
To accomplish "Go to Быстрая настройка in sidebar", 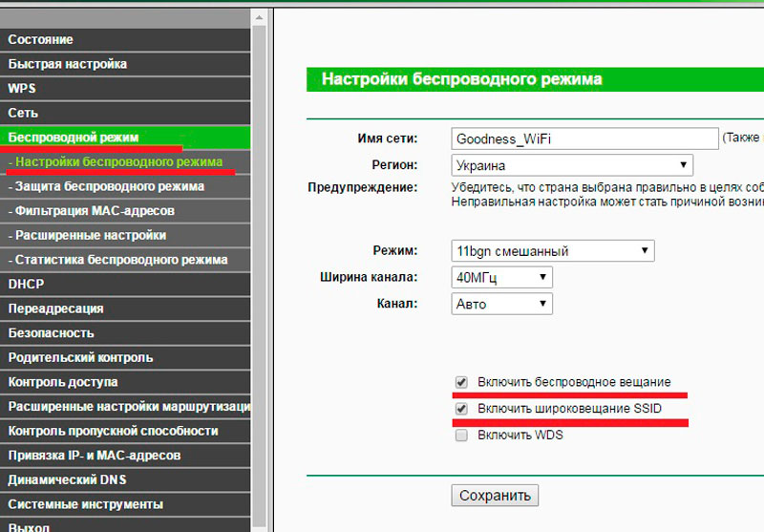I will (x=125, y=64).
